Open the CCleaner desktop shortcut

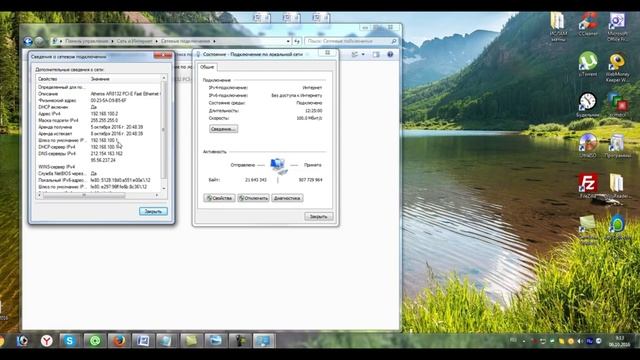(588, 24)
